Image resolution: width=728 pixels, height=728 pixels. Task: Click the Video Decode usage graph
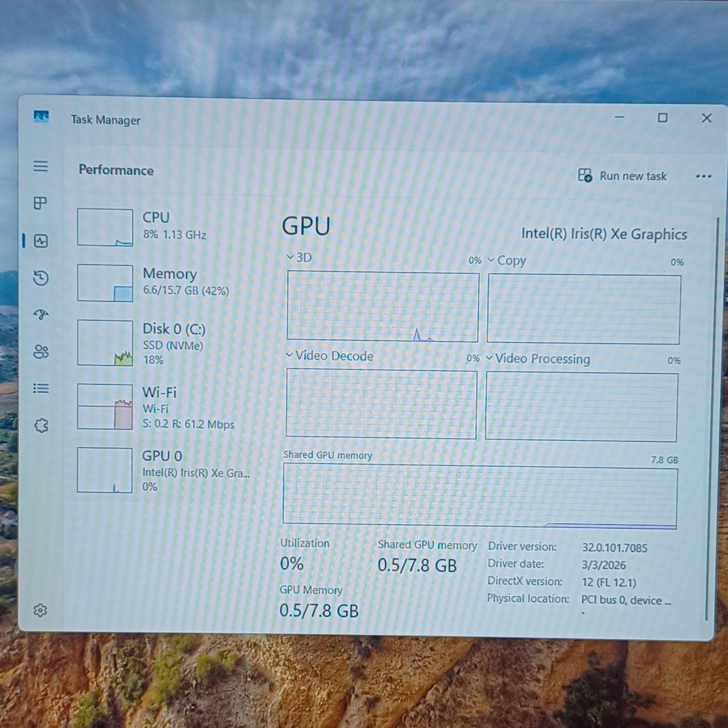pos(381,404)
